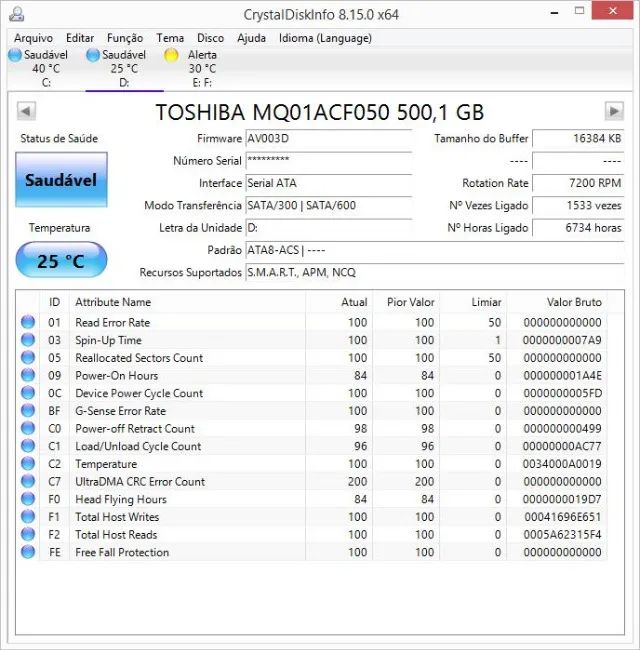Click the Rotation Rate value 7200 RPM
The image size is (640, 650).
(578, 183)
